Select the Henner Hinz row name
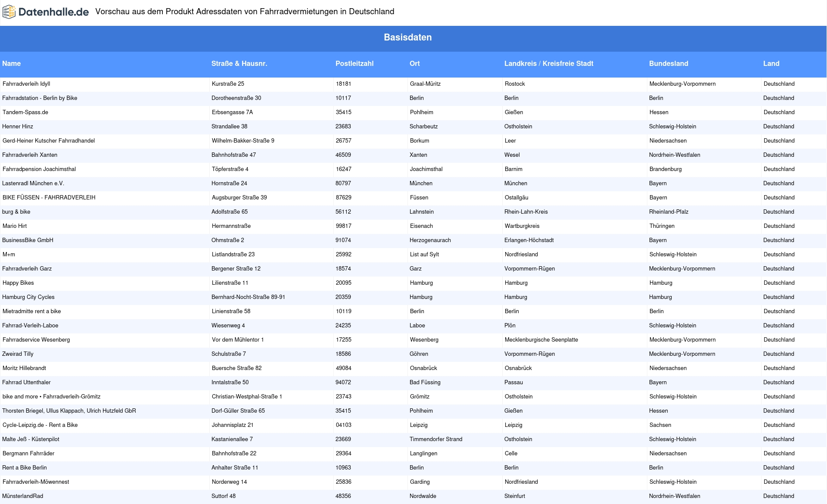The width and height of the screenshot is (827, 504). tap(18, 127)
